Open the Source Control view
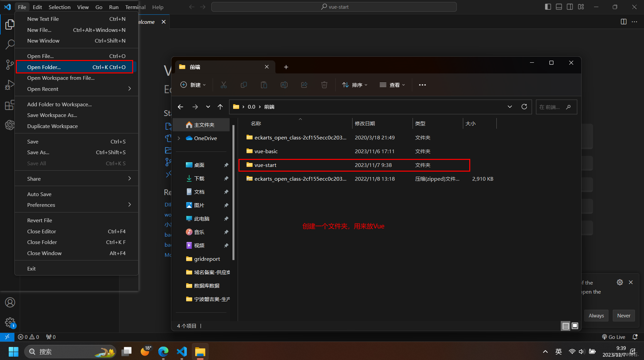 [x=10, y=64]
